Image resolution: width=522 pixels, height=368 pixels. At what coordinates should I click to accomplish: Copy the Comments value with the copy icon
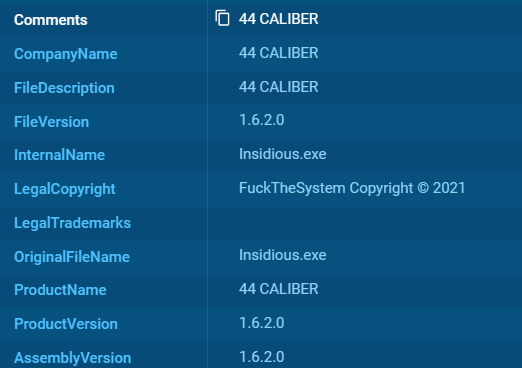pyautogui.click(x=222, y=18)
